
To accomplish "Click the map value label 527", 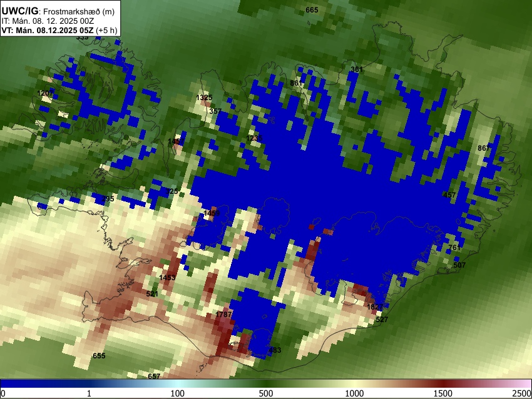I will click(x=382, y=320).
